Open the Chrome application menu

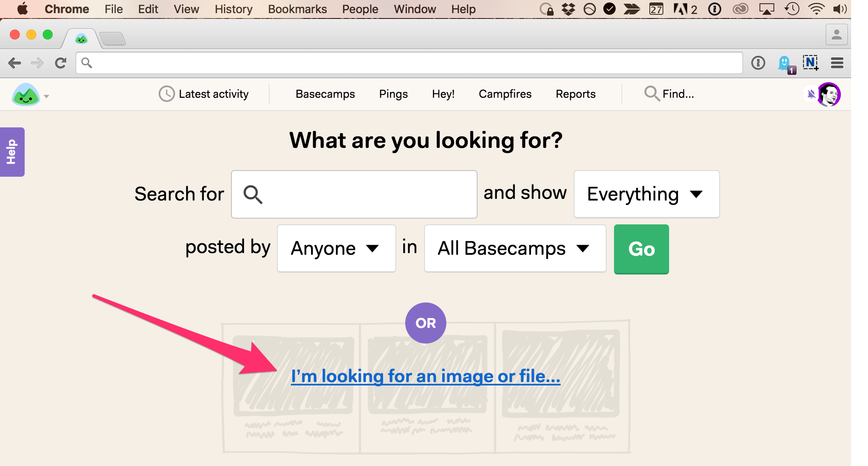tap(67, 9)
